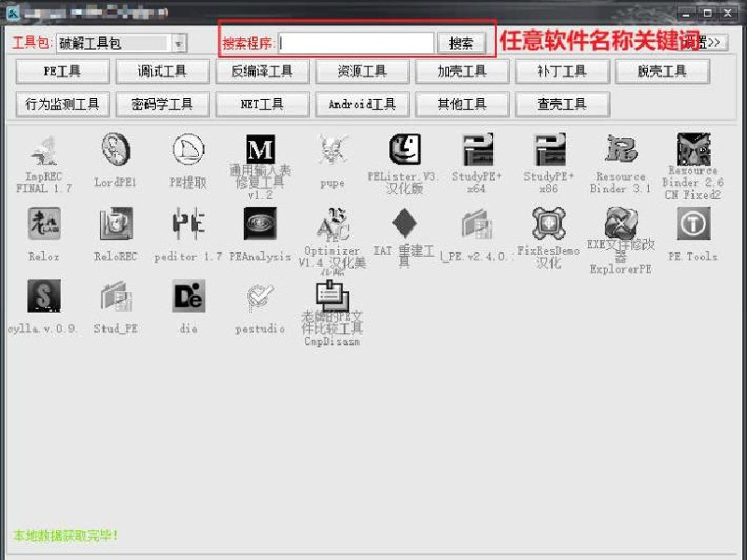Expand the 工具包 dropdown list
Screen dimensions: 747x560
tap(178, 44)
